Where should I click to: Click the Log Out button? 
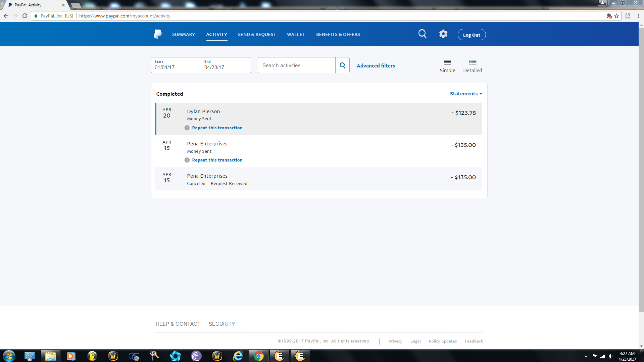(472, 35)
